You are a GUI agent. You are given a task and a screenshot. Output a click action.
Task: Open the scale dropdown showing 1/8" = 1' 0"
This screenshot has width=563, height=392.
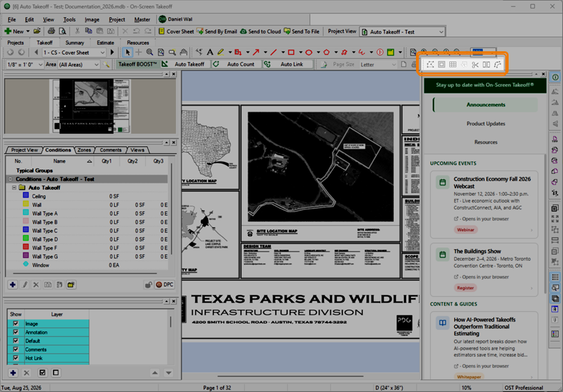(24, 64)
